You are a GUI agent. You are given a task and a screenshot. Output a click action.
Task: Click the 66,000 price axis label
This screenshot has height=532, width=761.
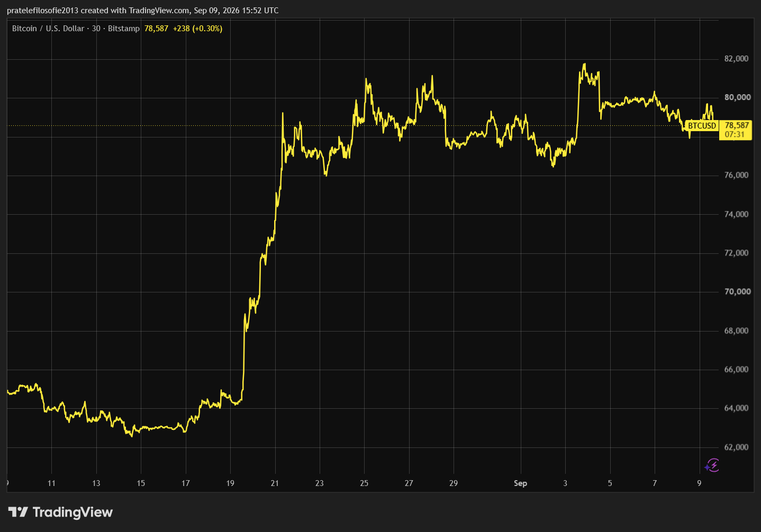(x=737, y=369)
